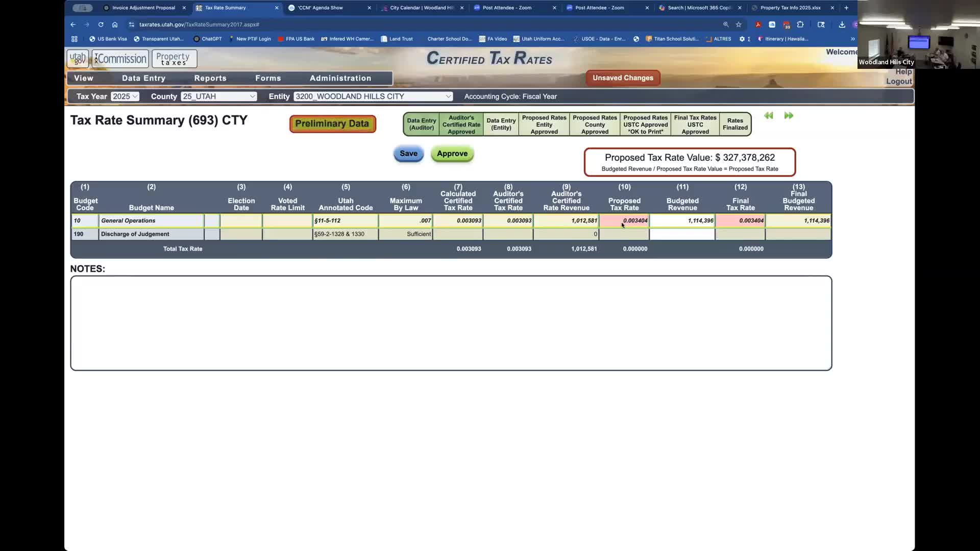Image resolution: width=980 pixels, height=551 pixels.
Task: Click the green Approve button
Action: pos(452,154)
